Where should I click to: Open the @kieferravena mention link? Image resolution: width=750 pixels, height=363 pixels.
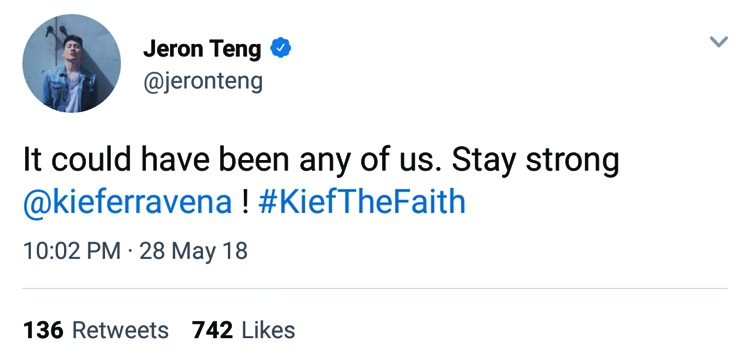click(127, 202)
